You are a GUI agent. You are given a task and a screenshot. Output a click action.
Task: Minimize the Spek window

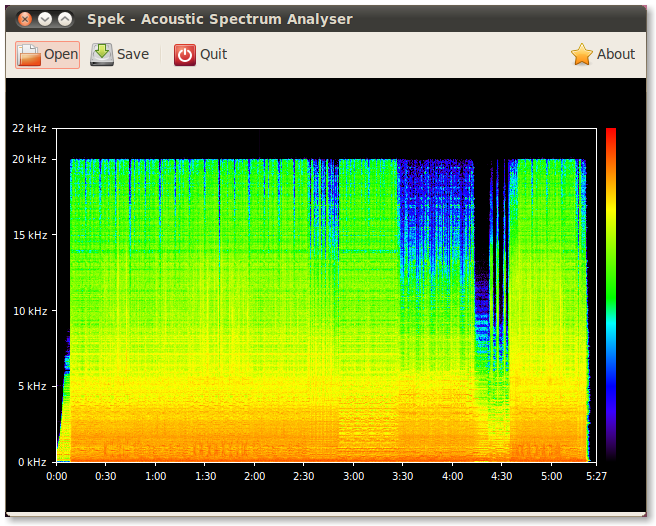click(x=45, y=19)
